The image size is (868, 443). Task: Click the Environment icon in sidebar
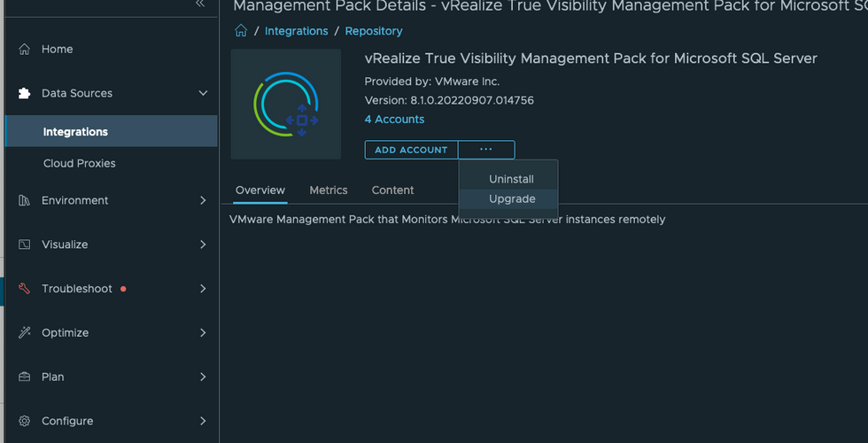click(25, 201)
